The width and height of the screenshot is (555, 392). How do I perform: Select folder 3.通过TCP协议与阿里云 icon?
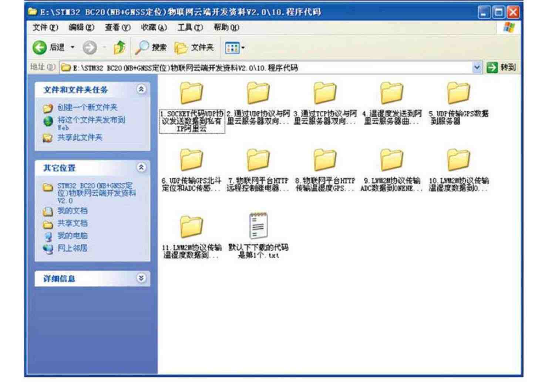325,93
